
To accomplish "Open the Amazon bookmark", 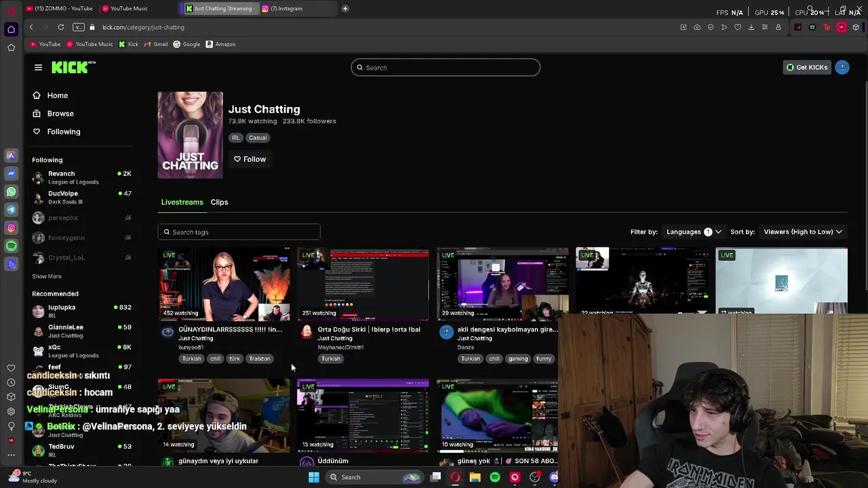I will pos(220,44).
